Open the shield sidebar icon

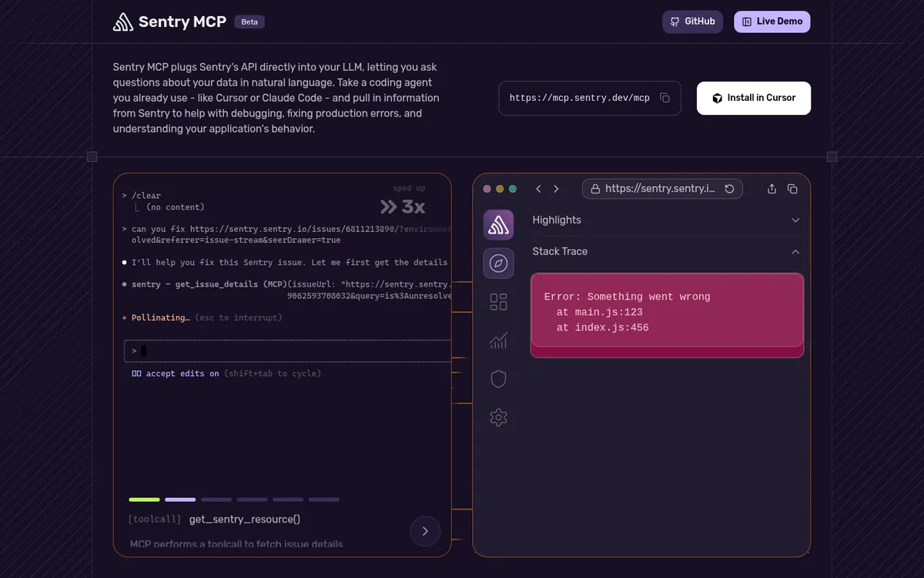point(498,379)
